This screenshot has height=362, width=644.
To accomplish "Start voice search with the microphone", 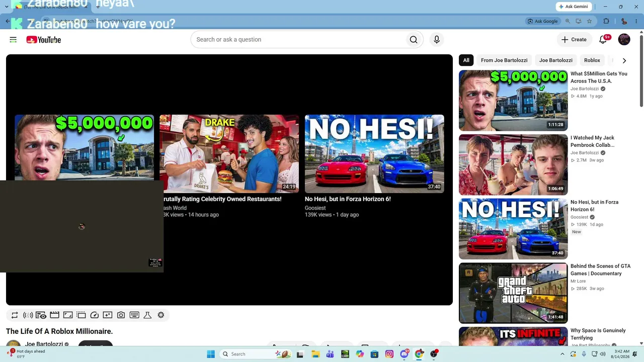I will (x=437, y=40).
